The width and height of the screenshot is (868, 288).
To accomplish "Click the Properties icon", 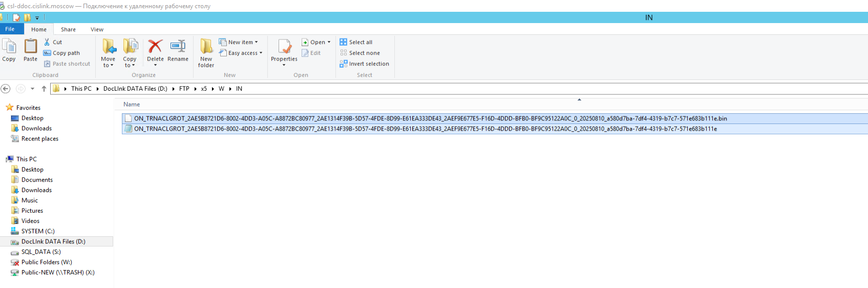I will click(x=284, y=47).
